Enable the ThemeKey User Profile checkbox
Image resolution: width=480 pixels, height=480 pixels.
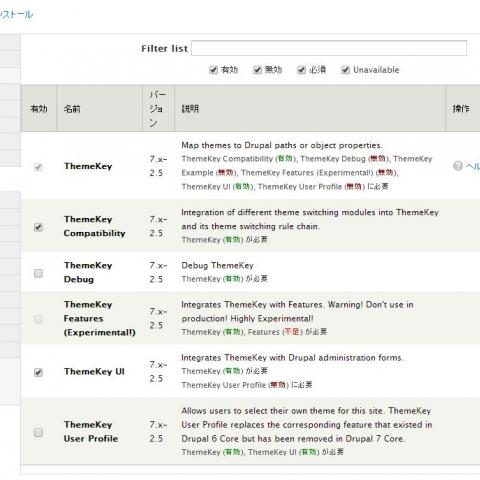[x=38, y=432]
